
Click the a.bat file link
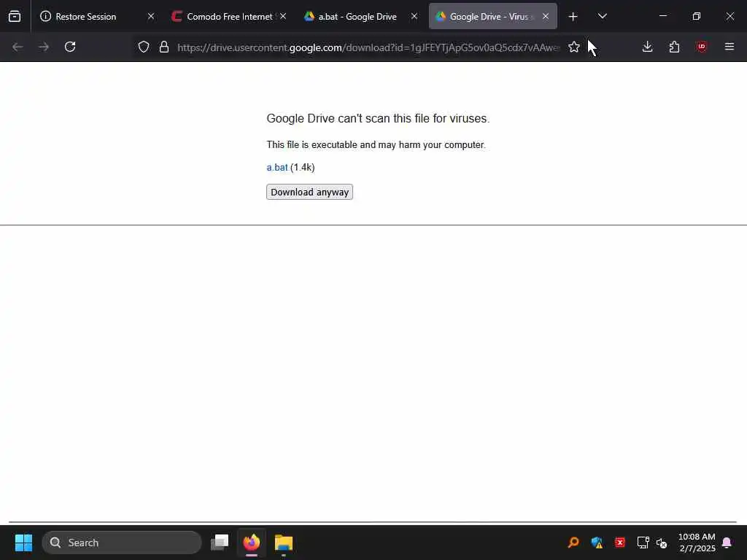pos(276,168)
